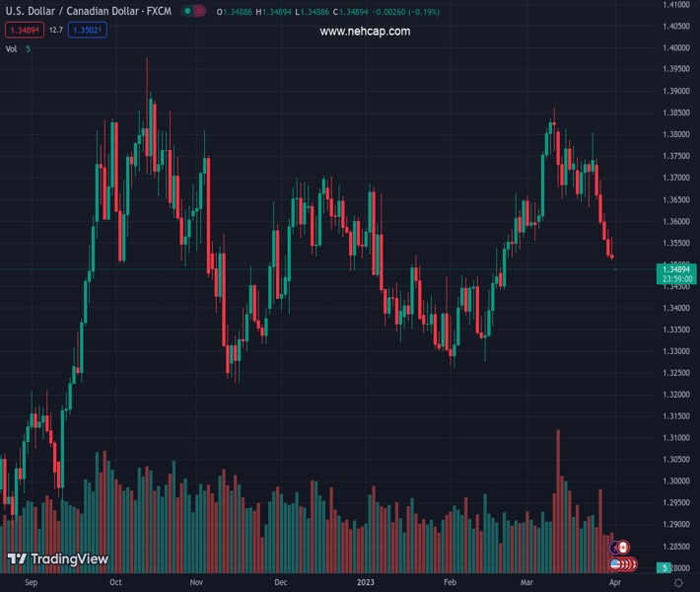This screenshot has height=592, width=700.
Task: Click the green volume value label 5
Action: (x=666, y=567)
